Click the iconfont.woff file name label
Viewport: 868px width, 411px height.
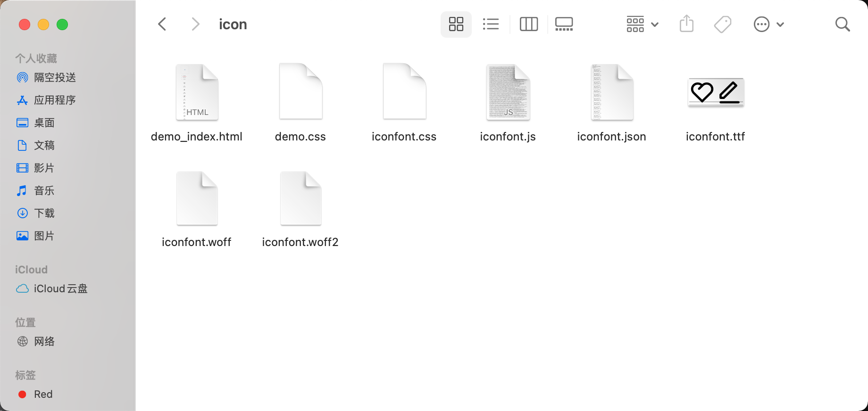[197, 242]
